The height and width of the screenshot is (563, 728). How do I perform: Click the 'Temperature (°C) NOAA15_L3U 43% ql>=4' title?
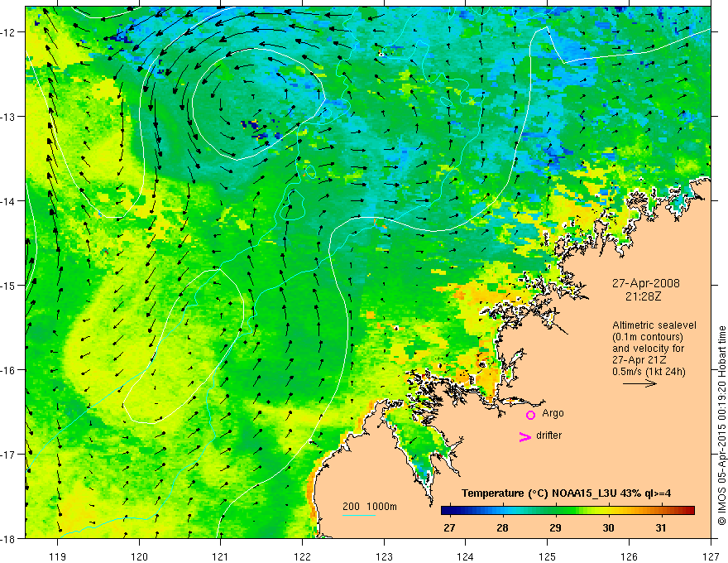tap(566, 493)
